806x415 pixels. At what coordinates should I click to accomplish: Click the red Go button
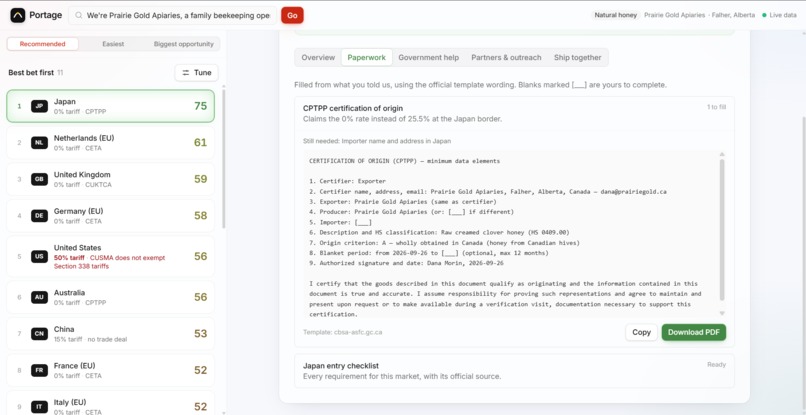(292, 15)
